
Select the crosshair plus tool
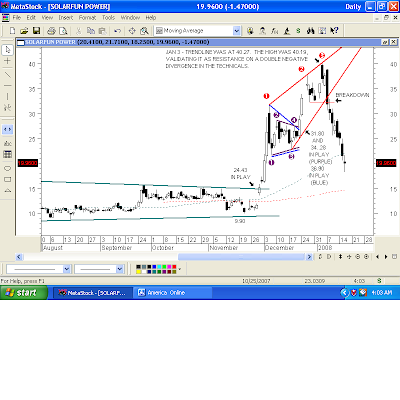[x=7, y=61]
